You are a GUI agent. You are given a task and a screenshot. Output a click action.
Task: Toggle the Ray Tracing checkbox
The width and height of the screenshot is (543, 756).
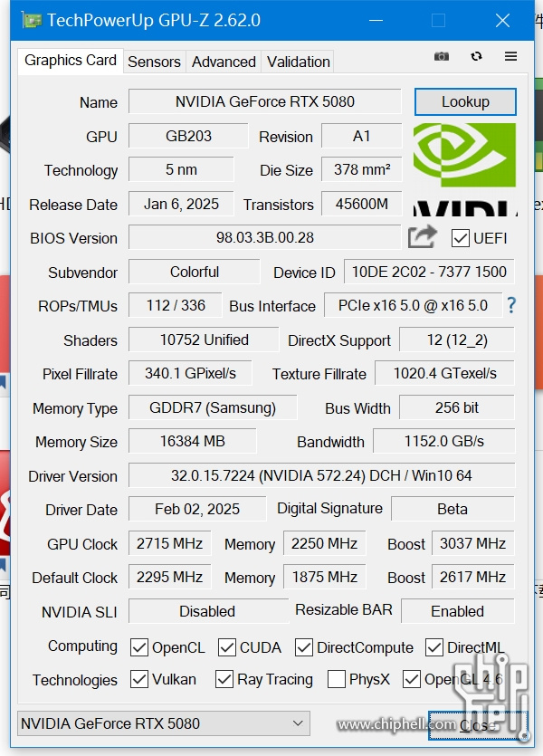[224, 679]
